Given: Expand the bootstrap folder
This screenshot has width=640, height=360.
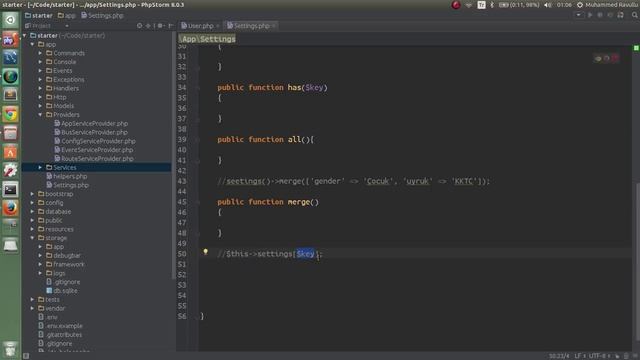Looking at the screenshot, I should point(33,194).
